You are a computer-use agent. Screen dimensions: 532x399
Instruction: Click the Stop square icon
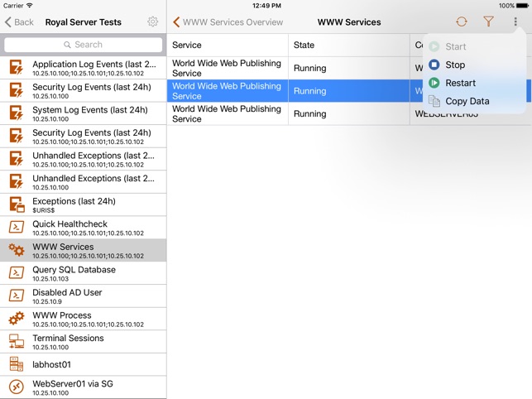[434, 65]
